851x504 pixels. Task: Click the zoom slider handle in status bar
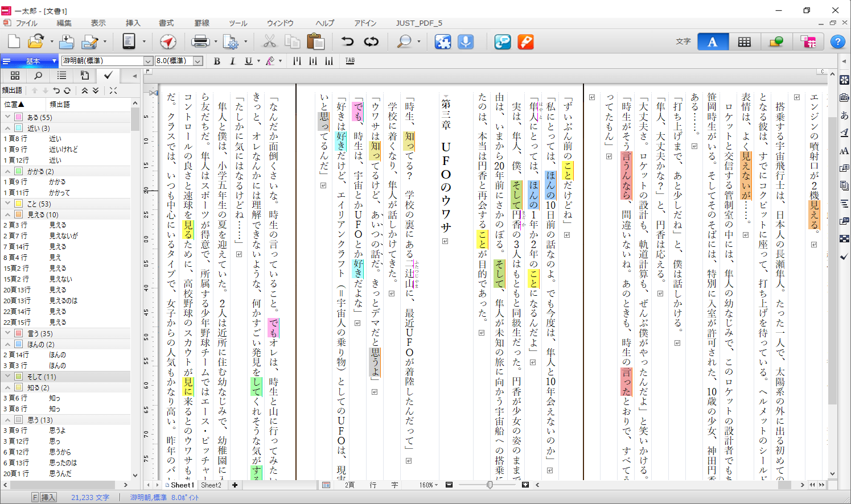coord(490,485)
